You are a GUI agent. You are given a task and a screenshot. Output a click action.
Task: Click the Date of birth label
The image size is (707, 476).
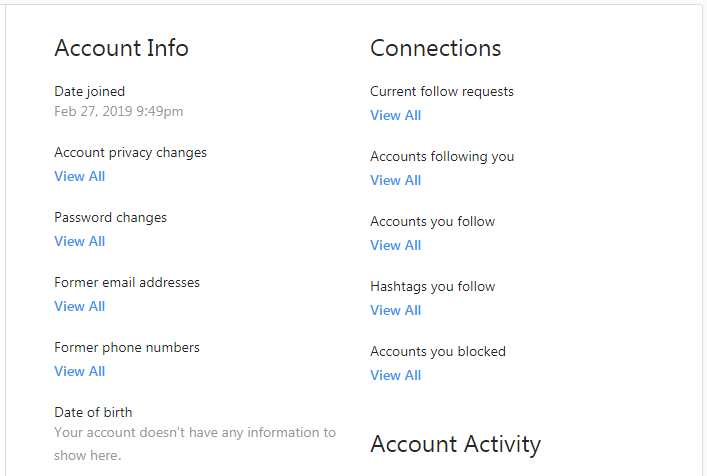(x=93, y=412)
